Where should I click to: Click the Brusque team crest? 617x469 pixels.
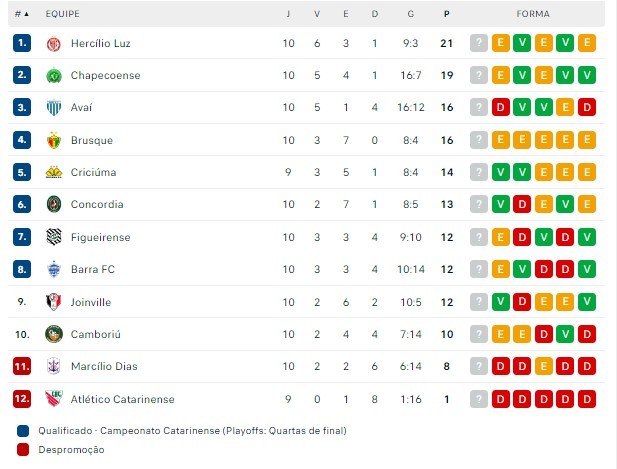[x=54, y=140]
